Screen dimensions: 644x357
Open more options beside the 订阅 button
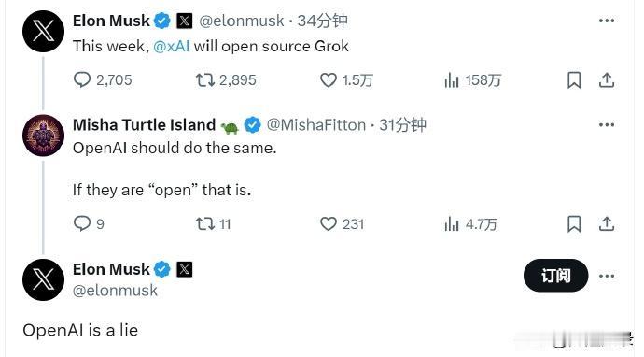coord(607,276)
